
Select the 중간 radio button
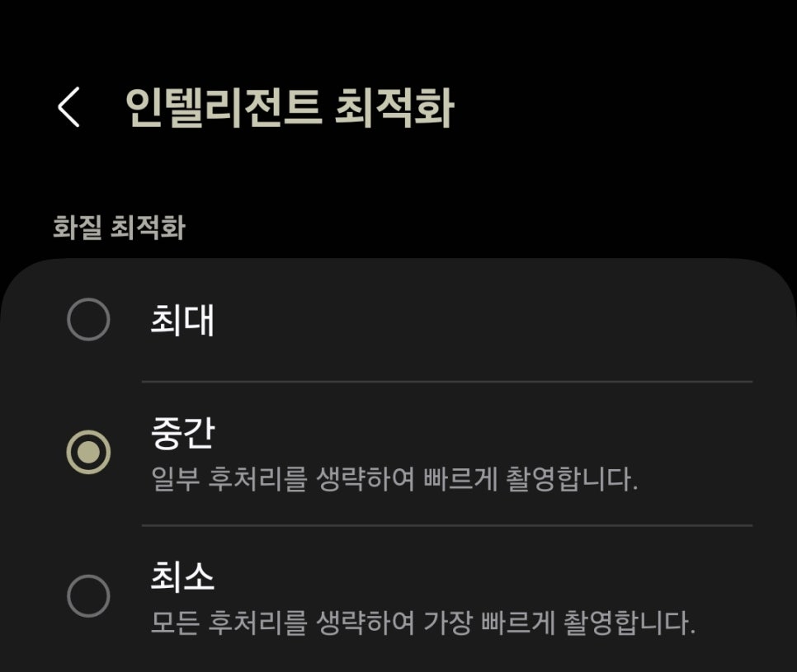click(87, 452)
